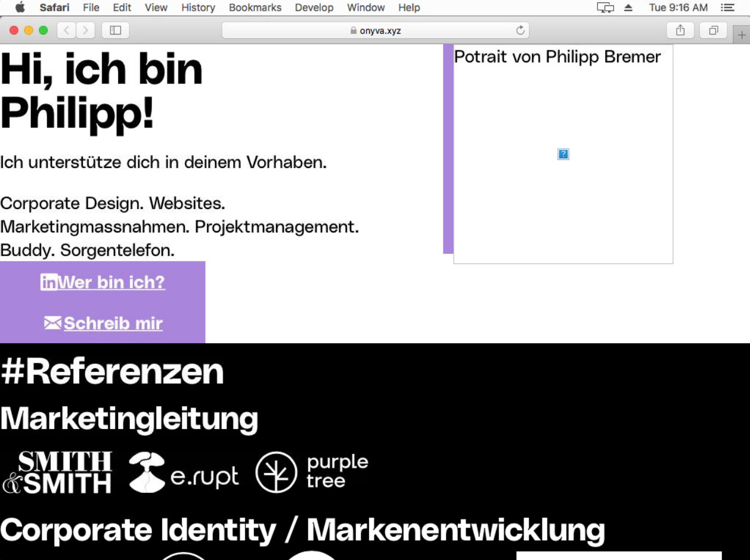Screen dimensions: 750x560
Task: Click the 'Buddy. Sorgentelefon.' text line
Action: tap(88, 250)
